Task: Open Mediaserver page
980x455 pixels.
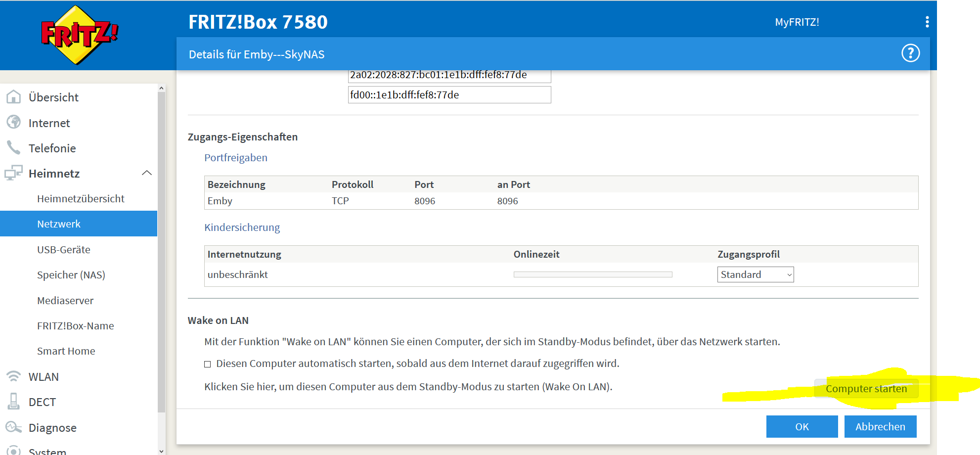Action: (65, 301)
